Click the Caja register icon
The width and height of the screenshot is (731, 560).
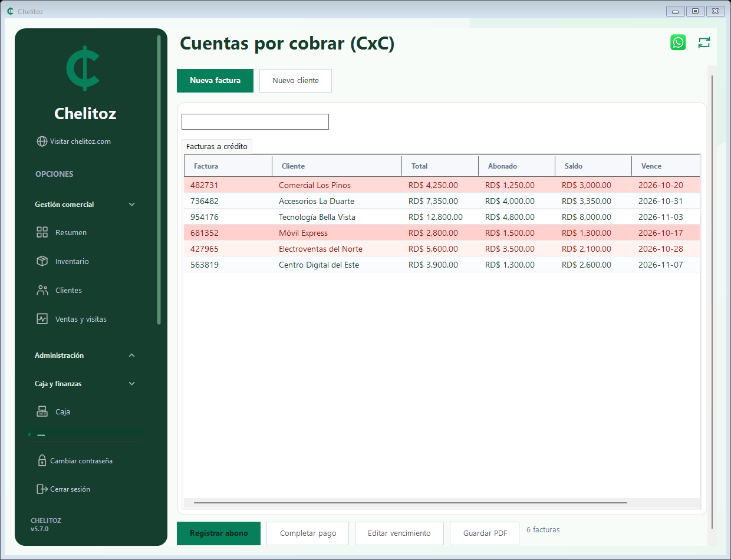tap(42, 411)
